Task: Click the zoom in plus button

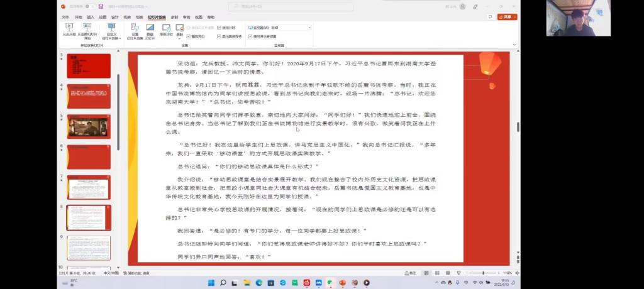Action: click(x=499, y=273)
